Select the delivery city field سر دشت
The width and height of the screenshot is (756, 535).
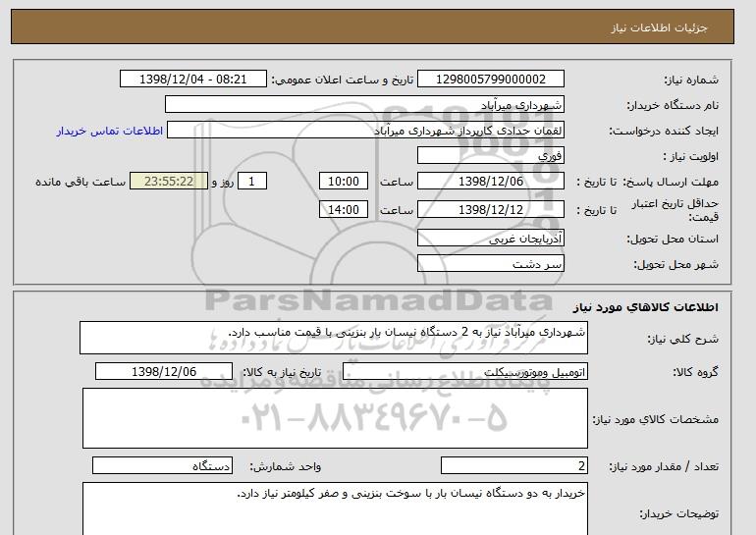coord(490,264)
